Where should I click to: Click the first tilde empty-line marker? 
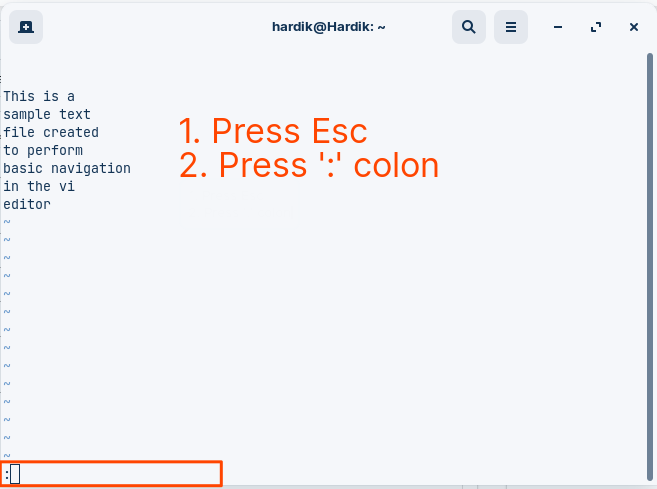point(7,222)
